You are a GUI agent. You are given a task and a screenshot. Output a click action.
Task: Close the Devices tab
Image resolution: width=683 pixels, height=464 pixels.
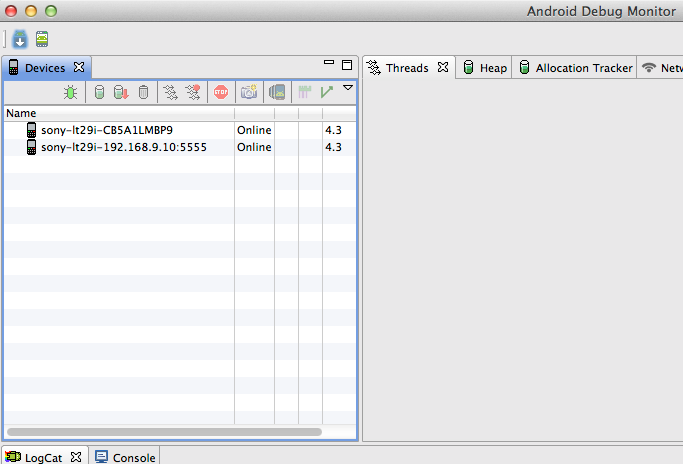(79, 68)
